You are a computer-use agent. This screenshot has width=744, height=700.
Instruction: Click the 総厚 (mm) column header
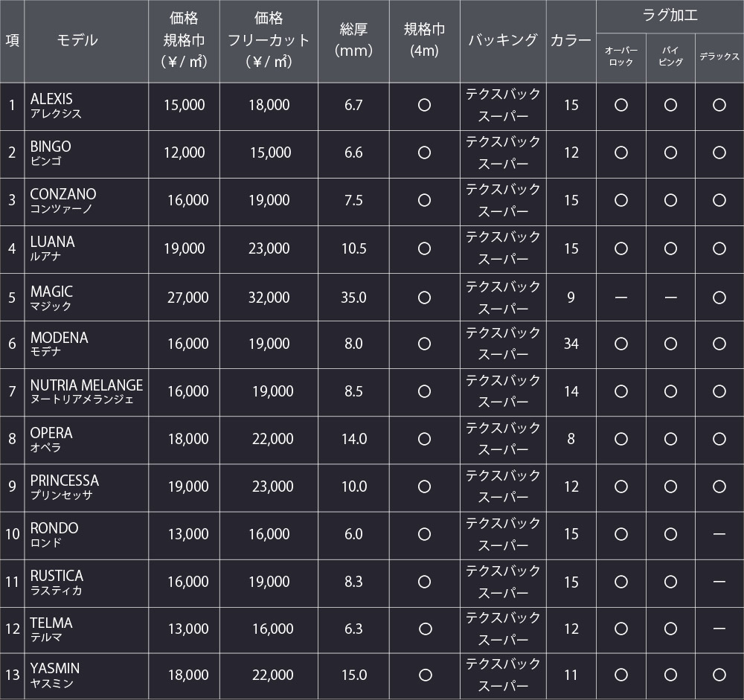(x=354, y=41)
